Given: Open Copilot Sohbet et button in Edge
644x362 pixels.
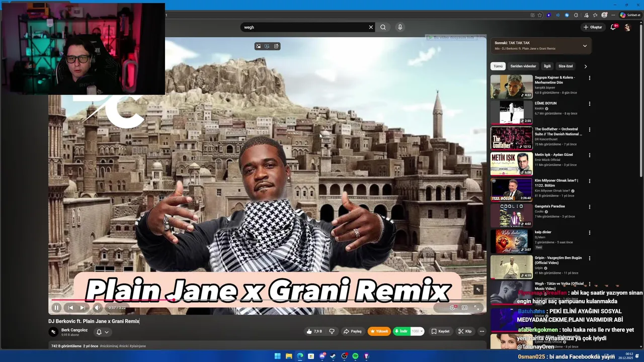Looking at the screenshot, I should point(630,15).
